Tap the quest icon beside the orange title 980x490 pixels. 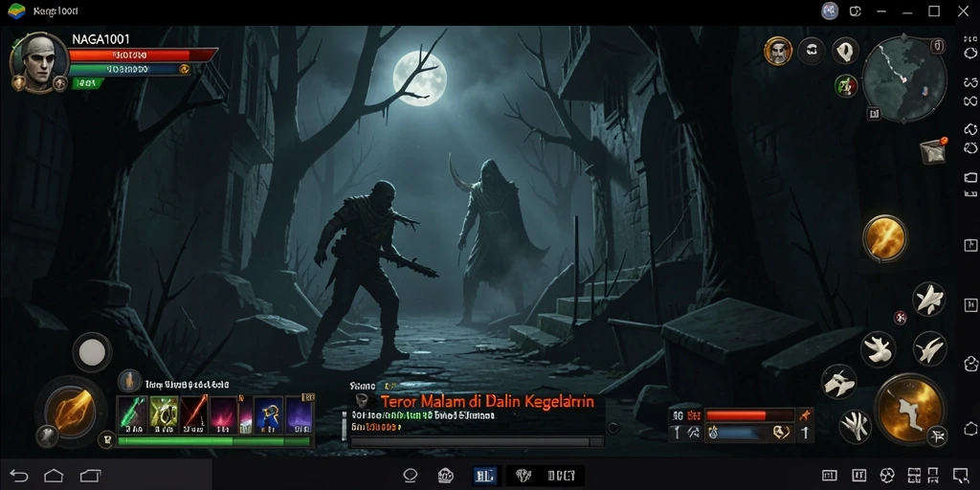[363, 401]
